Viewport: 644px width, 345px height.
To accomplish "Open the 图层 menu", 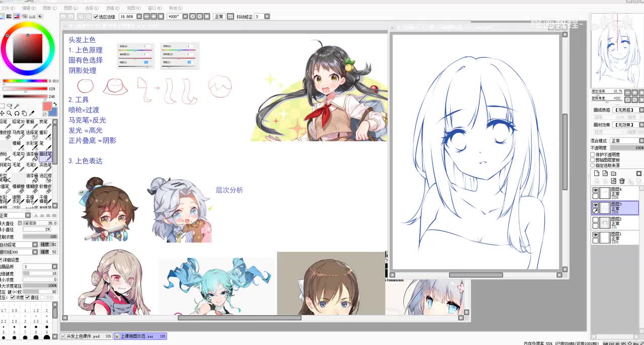I will point(70,8).
